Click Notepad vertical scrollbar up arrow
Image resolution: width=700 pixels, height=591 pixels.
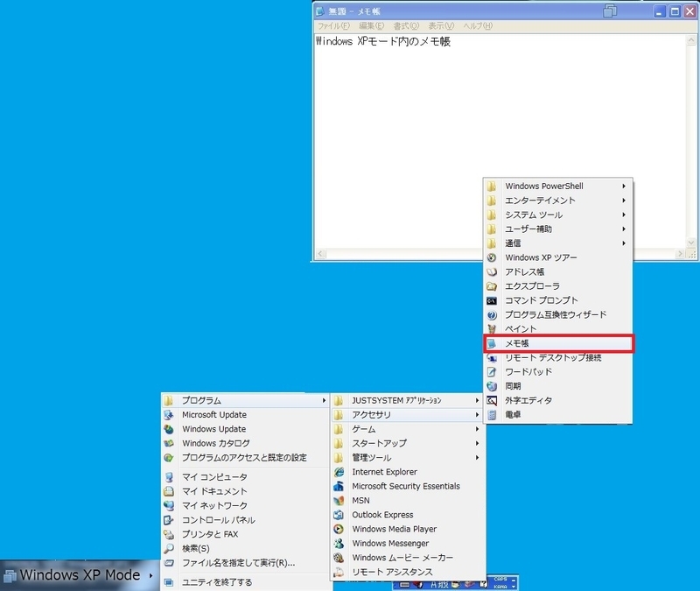tap(691, 40)
